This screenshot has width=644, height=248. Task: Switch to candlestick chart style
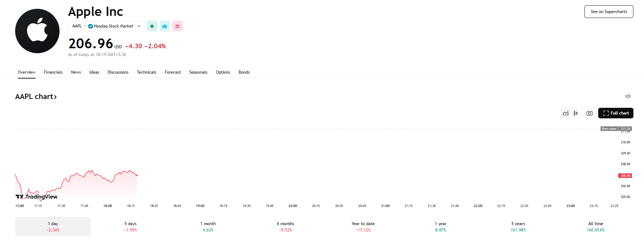pyautogui.click(x=575, y=113)
